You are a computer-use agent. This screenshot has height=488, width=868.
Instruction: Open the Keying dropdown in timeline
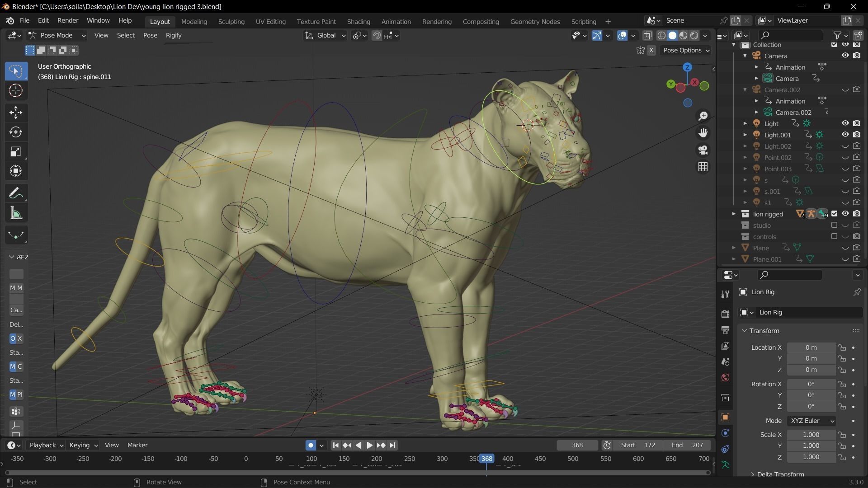pyautogui.click(x=83, y=445)
